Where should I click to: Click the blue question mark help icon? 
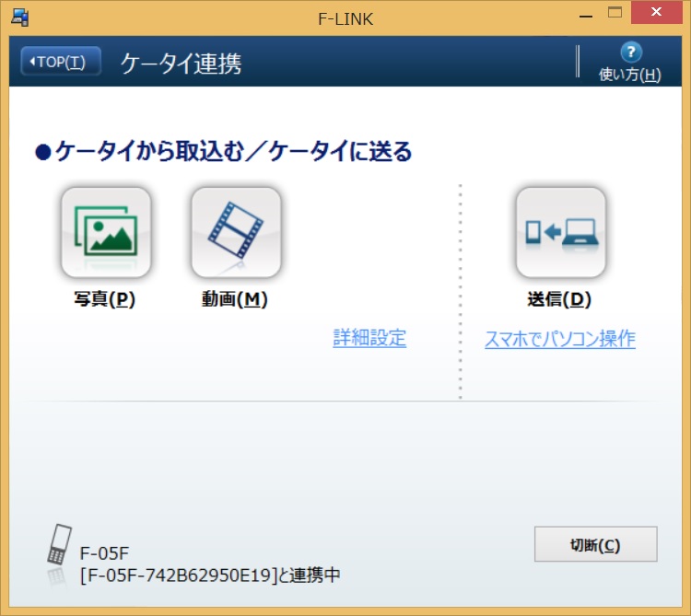pos(630,52)
